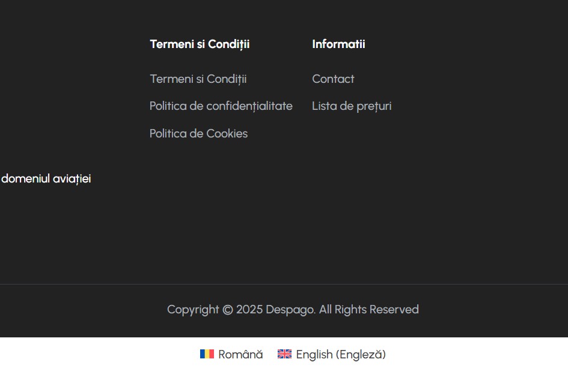Click the Despago name in the copyright line
Screen dimensions: 568x392
tap(290, 310)
